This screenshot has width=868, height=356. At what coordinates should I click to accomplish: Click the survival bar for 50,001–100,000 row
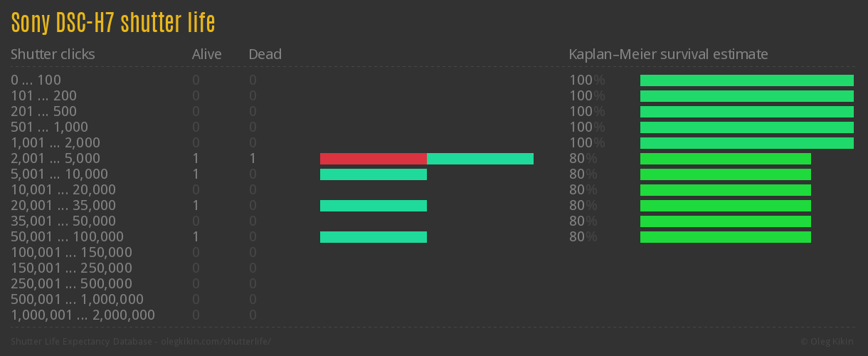(725, 237)
